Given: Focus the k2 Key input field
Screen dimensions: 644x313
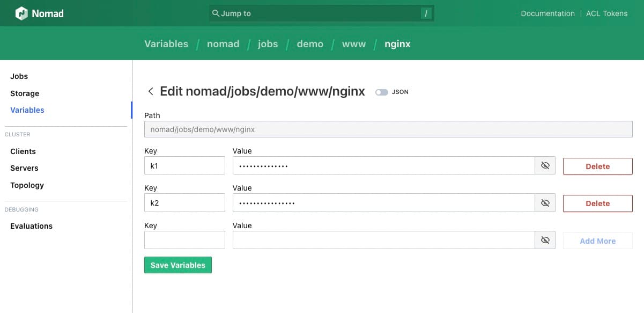Looking at the screenshot, I should tap(184, 203).
